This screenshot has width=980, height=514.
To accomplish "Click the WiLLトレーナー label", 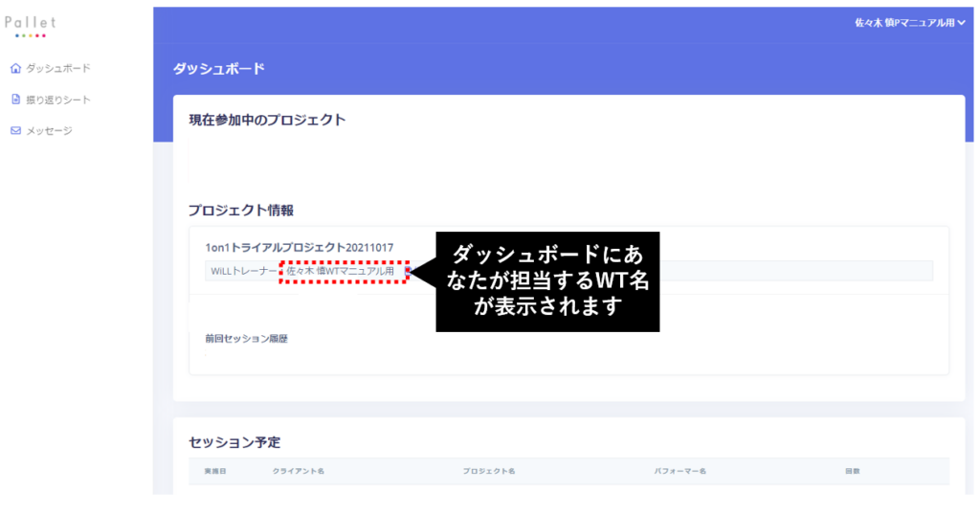I will coord(241,271).
